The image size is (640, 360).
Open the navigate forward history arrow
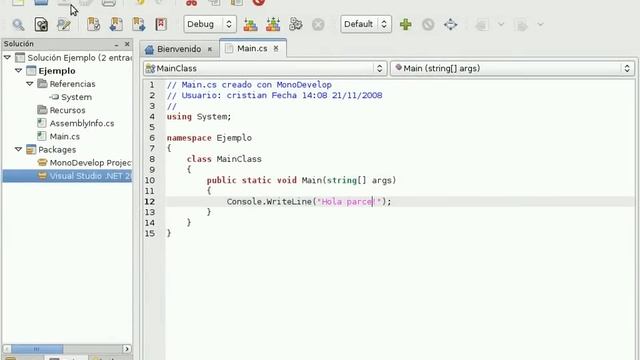(x=540, y=24)
